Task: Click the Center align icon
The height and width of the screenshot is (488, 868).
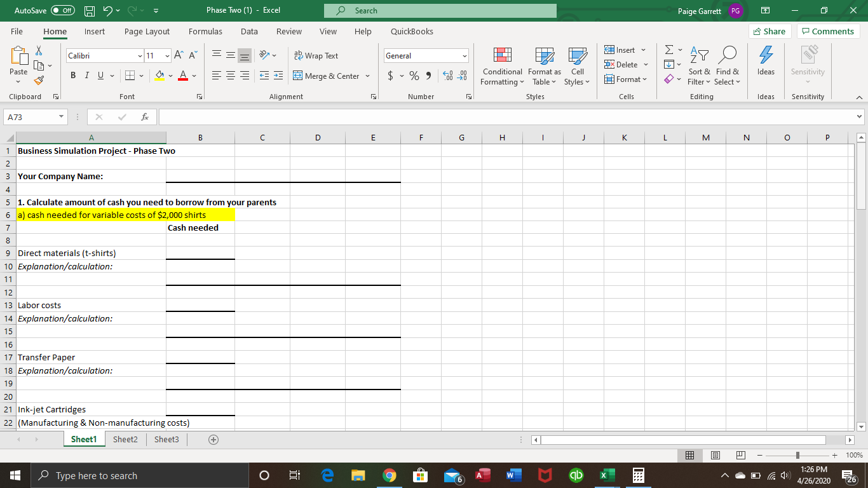Action: point(232,76)
